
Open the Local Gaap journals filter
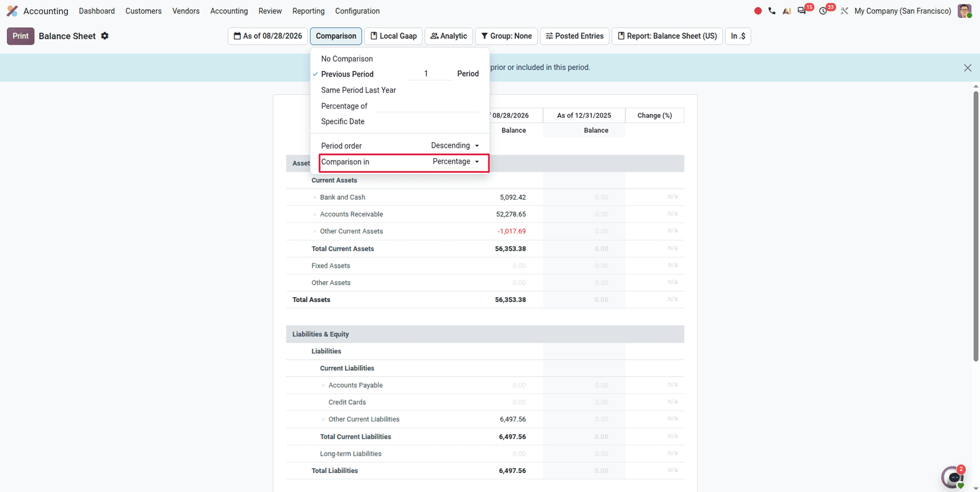click(x=393, y=36)
